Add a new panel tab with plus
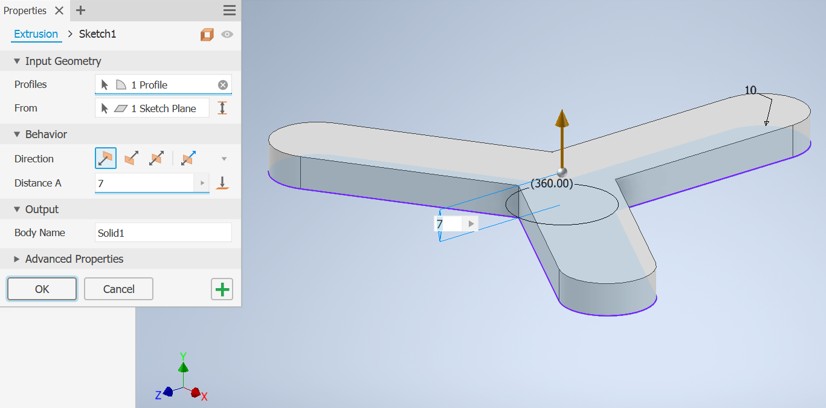This screenshot has height=408, width=826. [80, 10]
